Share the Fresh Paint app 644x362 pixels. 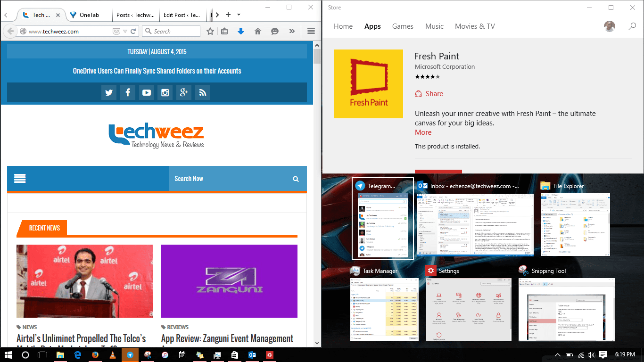(429, 94)
